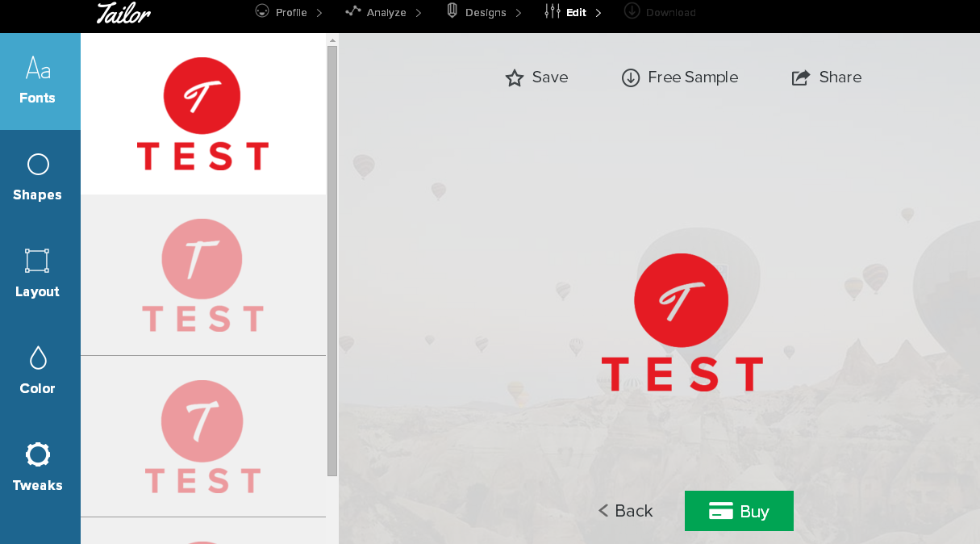Expand the chevron after Analyze

[x=418, y=11]
